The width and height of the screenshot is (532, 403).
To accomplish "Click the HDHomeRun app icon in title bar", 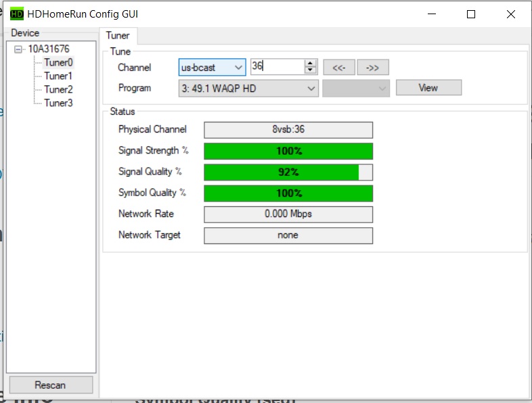I will (17, 14).
